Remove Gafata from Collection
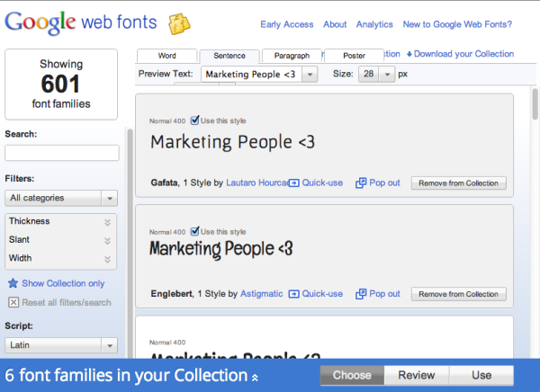Image resolution: width=540 pixels, height=392 pixels. coord(458,183)
